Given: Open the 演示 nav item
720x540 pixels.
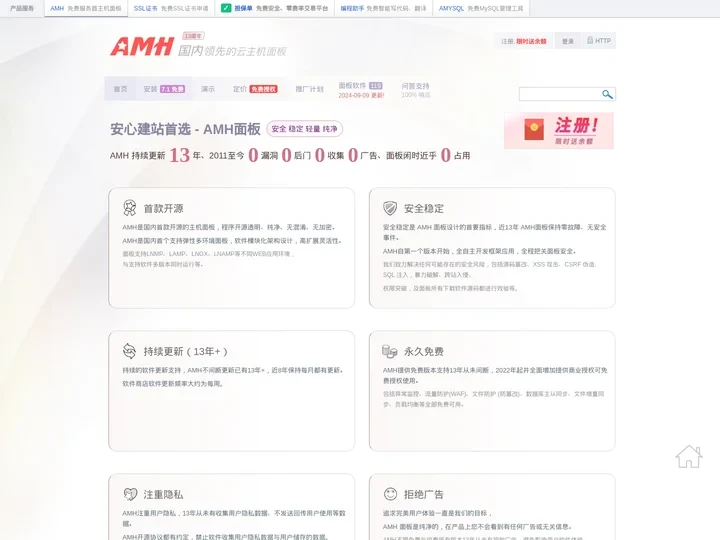Looking at the screenshot, I should click(208, 89).
